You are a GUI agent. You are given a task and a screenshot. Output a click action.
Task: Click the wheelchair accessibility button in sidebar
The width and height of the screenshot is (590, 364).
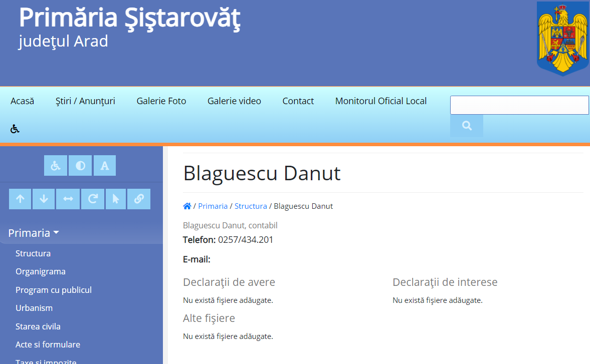coord(56,166)
